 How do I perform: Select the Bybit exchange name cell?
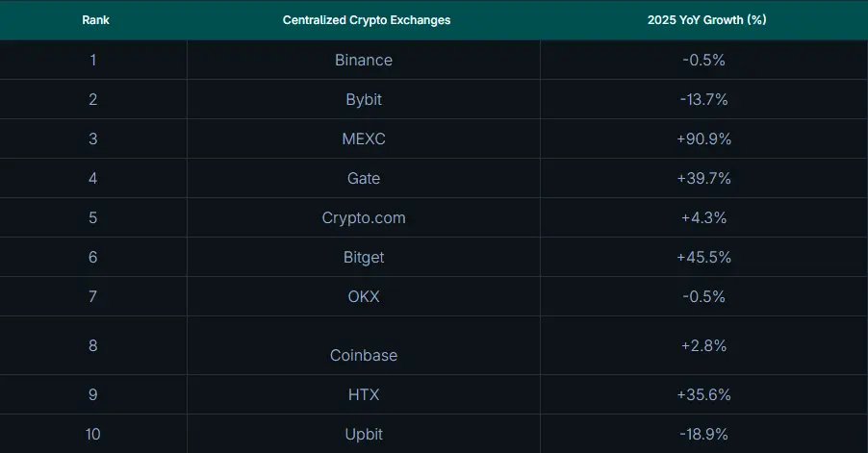[364, 99]
